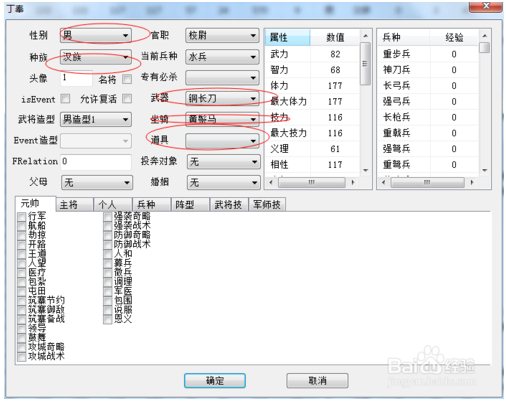Select the 智力 row in attributes
Image resolution: width=506 pixels, height=403 pixels.
pos(313,70)
